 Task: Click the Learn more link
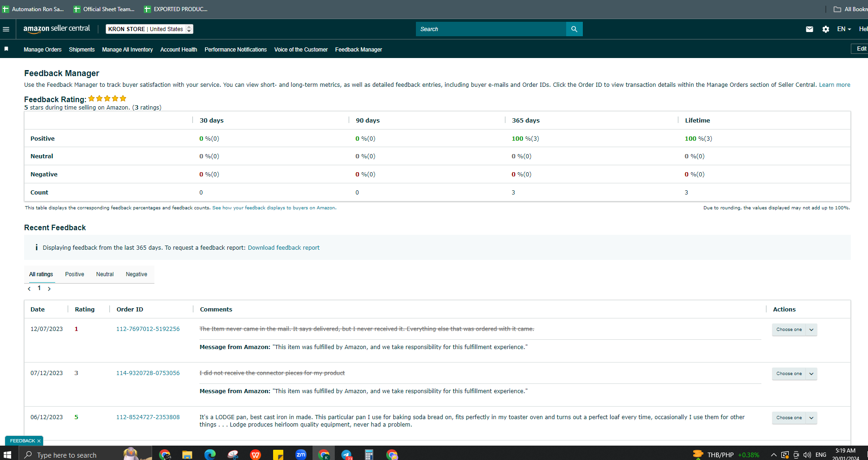pyautogui.click(x=835, y=85)
